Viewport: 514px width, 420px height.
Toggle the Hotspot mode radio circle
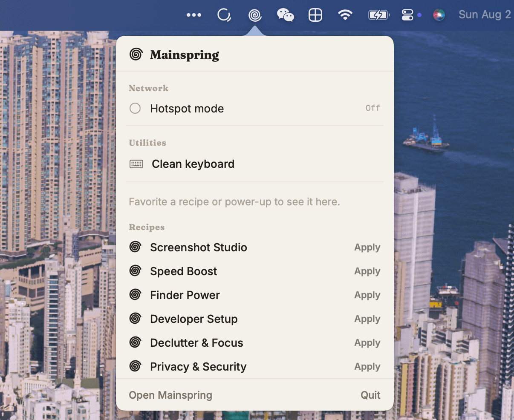tap(135, 108)
